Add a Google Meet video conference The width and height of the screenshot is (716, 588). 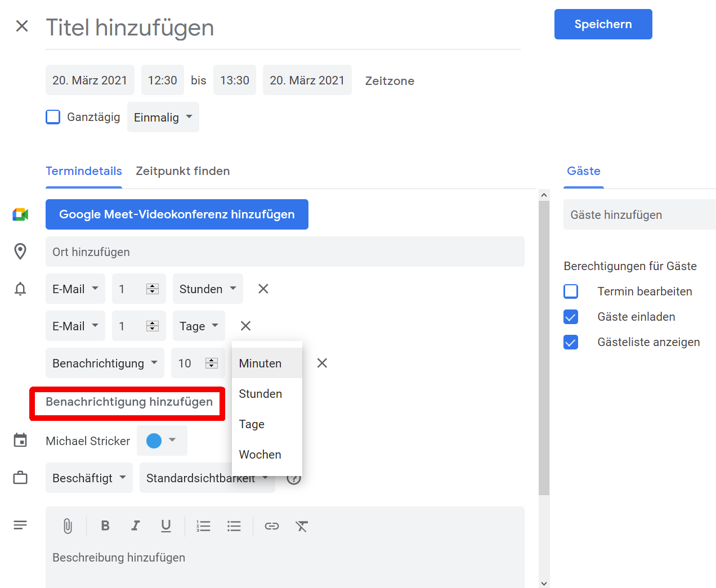point(177,214)
